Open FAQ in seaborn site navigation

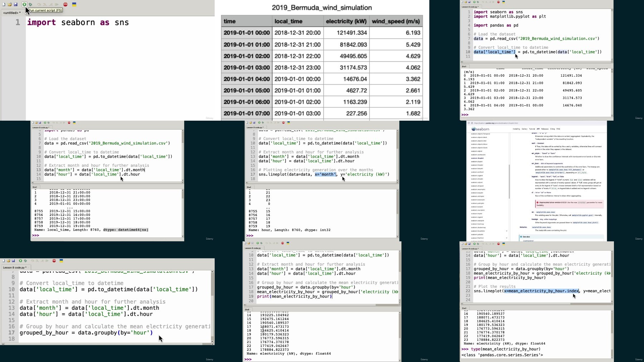pos(558,129)
